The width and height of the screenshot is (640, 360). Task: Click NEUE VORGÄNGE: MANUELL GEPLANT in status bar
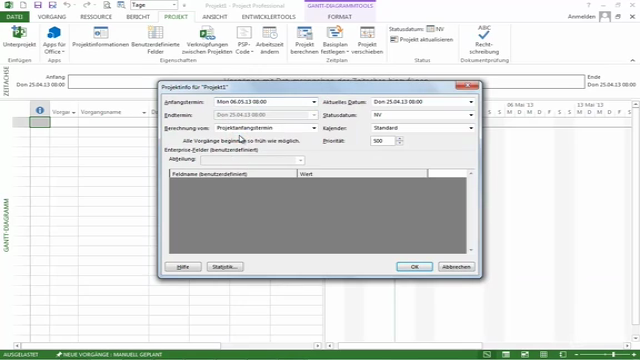(109, 354)
